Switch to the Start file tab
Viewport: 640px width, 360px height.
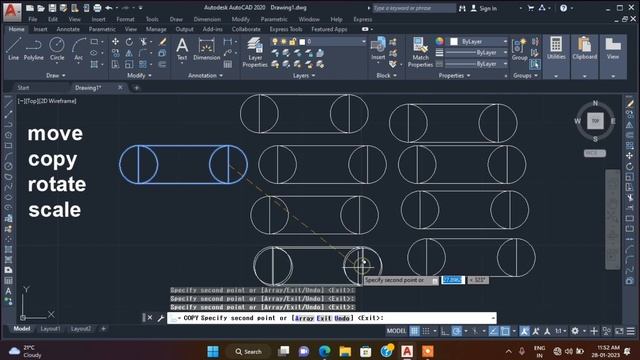pyautogui.click(x=23, y=88)
